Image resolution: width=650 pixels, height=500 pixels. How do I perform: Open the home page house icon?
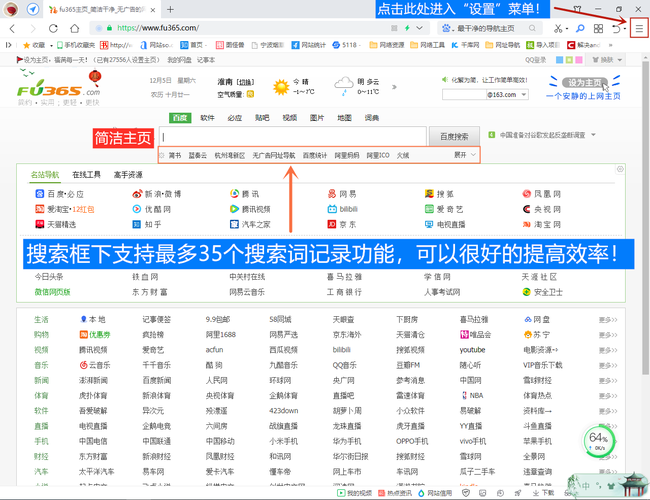tap(75, 28)
